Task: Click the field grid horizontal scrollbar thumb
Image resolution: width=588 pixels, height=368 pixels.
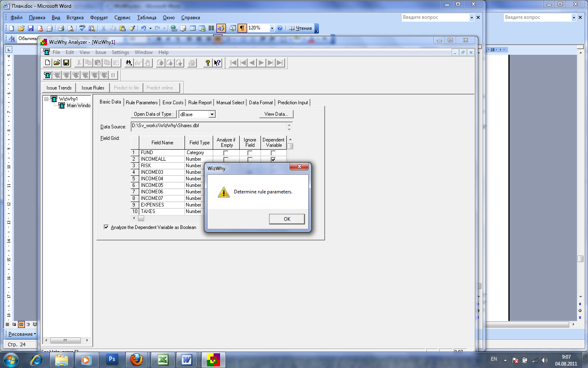Action: click(x=141, y=218)
